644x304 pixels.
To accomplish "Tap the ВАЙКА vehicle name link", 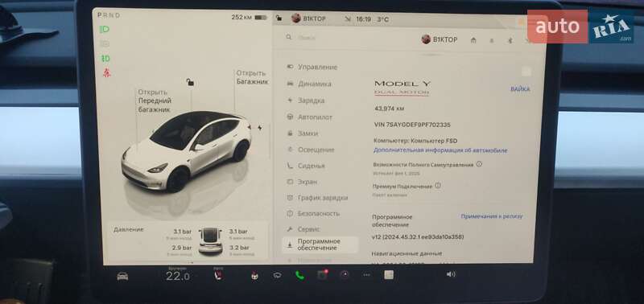I will point(520,89).
